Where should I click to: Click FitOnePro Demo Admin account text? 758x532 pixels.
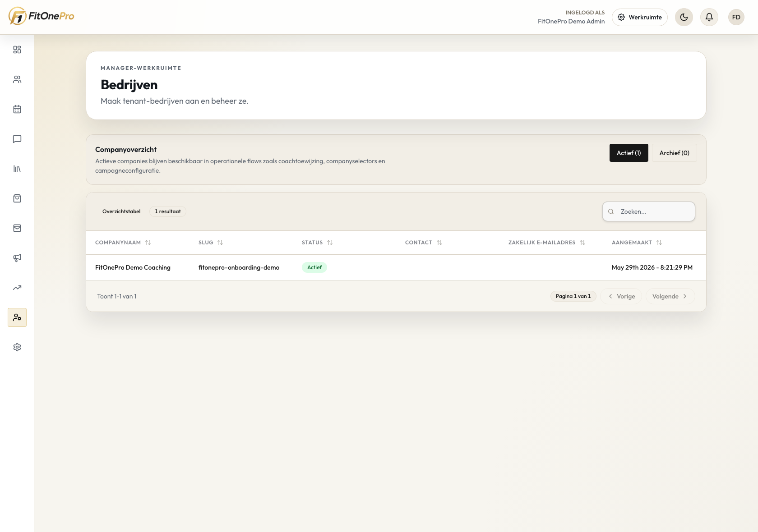click(x=571, y=21)
